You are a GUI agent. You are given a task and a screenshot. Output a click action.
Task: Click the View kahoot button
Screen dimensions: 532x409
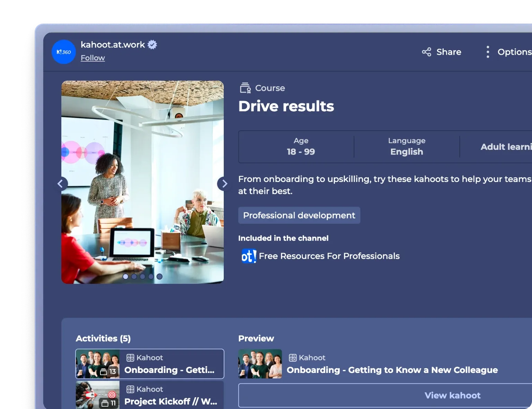pyautogui.click(x=385, y=395)
